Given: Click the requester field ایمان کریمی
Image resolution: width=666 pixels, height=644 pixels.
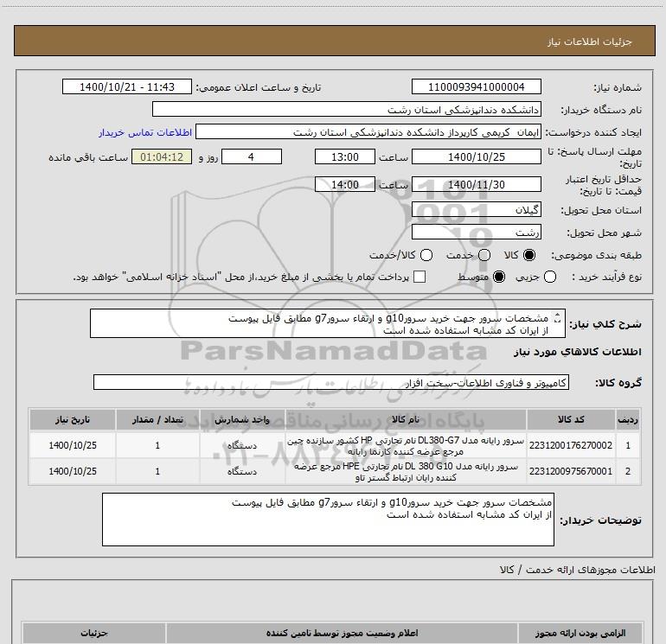Looking at the screenshot, I should (368, 132).
